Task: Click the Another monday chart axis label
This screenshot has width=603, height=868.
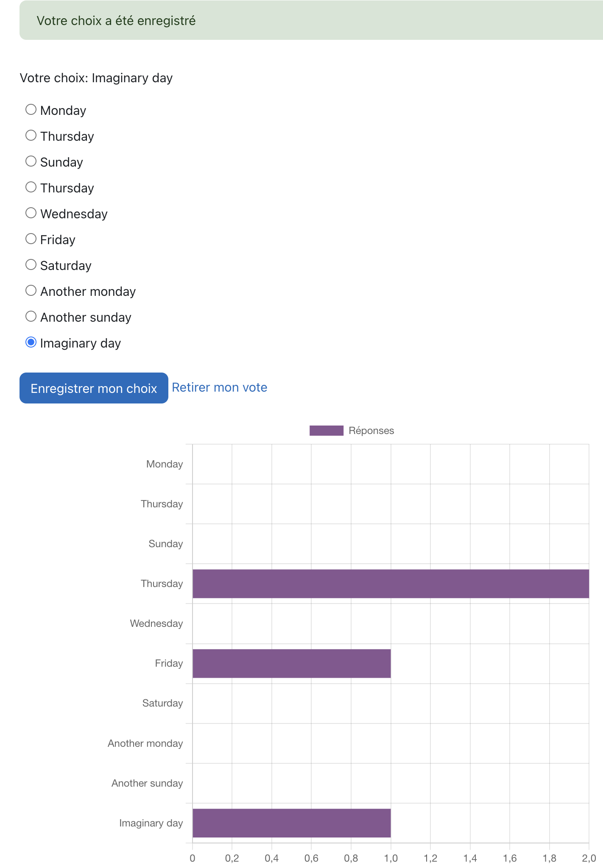Action: pyautogui.click(x=145, y=743)
